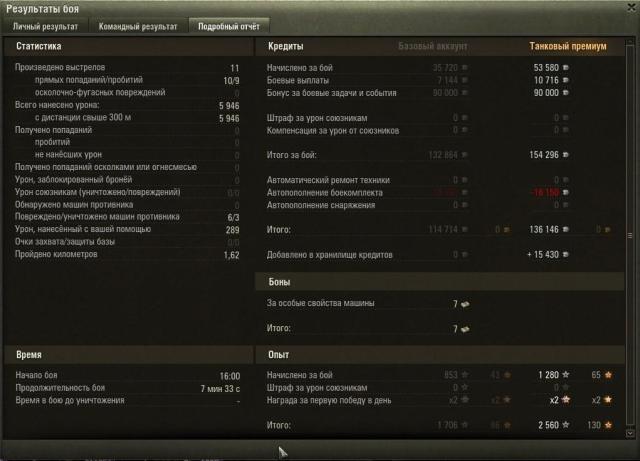Click credits icon beside 154 296 total
The image size is (640, 461).
(565, 155)
